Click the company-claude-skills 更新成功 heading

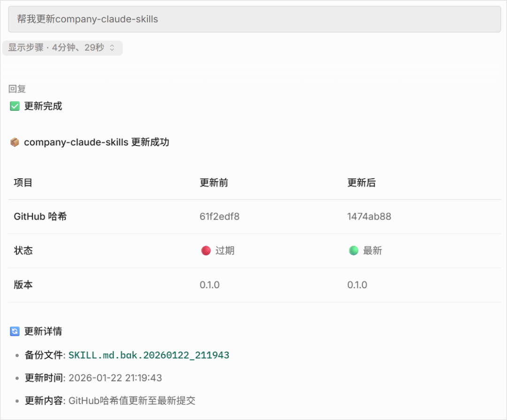tap(96, 142)
